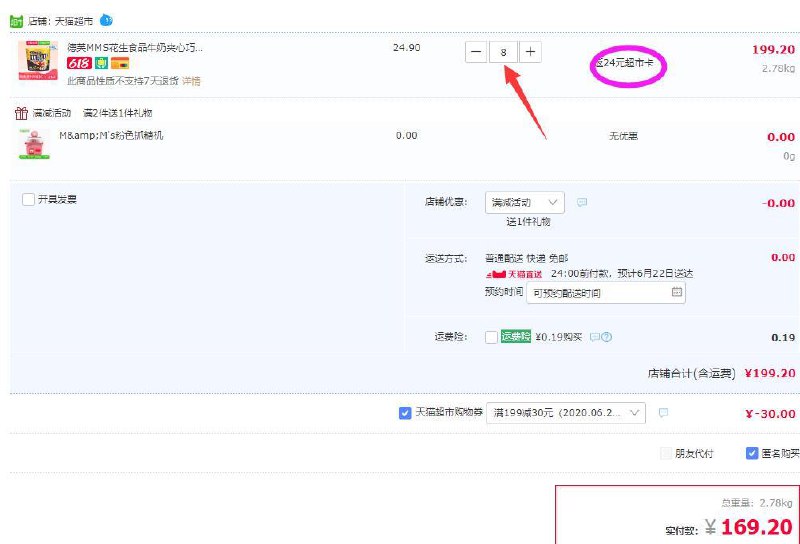800x544 pixels.
Task: Check the 运费险 shipping insurance checkbox
Action: pyautogui.click(x=491, y=337)
